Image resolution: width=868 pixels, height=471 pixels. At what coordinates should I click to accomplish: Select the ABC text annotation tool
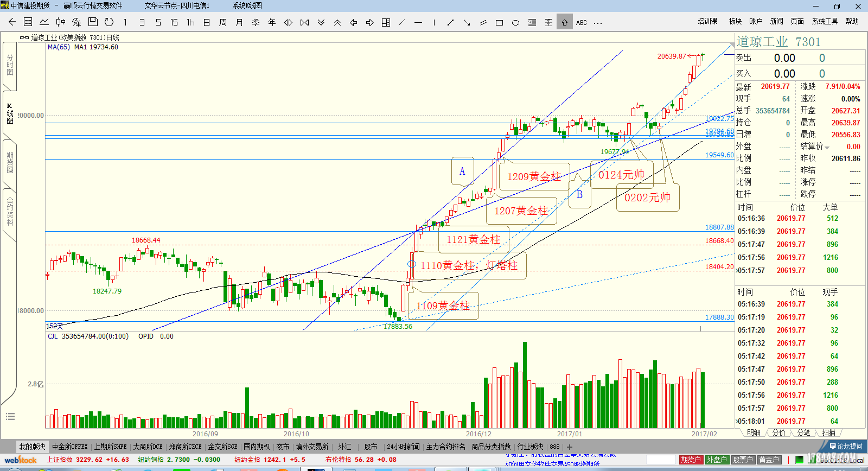pos(582,22)
